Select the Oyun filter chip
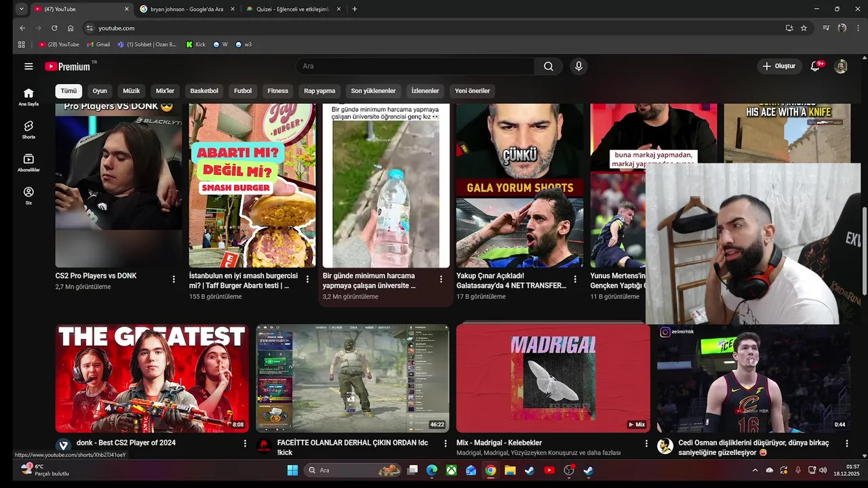The width and height of the screenshot is (868, 488). 100,91
